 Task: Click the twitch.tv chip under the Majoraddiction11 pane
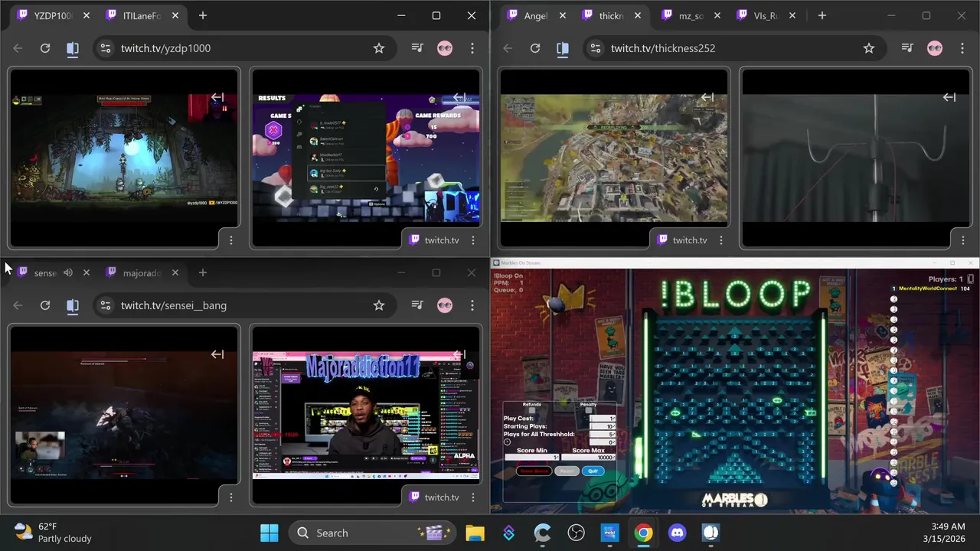click(x=434, y=497)
